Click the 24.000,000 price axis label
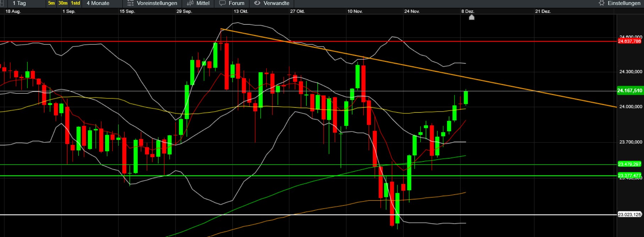The height and width of the screenshot is (237, 644). pyautogui.click(x=631, y=107)
